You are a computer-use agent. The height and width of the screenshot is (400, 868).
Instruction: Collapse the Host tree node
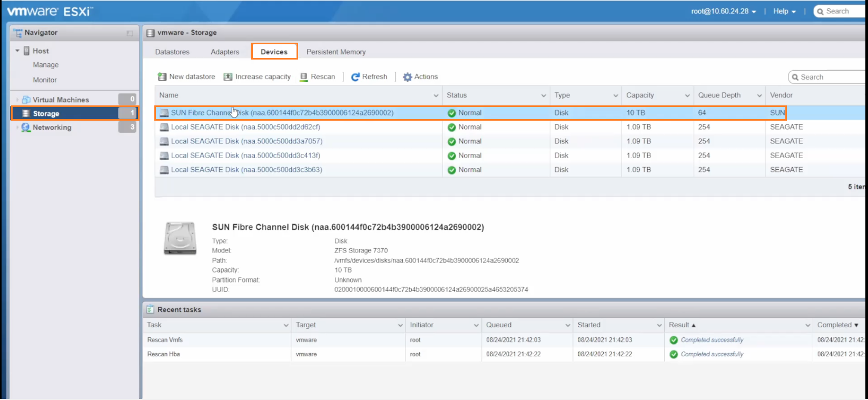tap(17, 51)
